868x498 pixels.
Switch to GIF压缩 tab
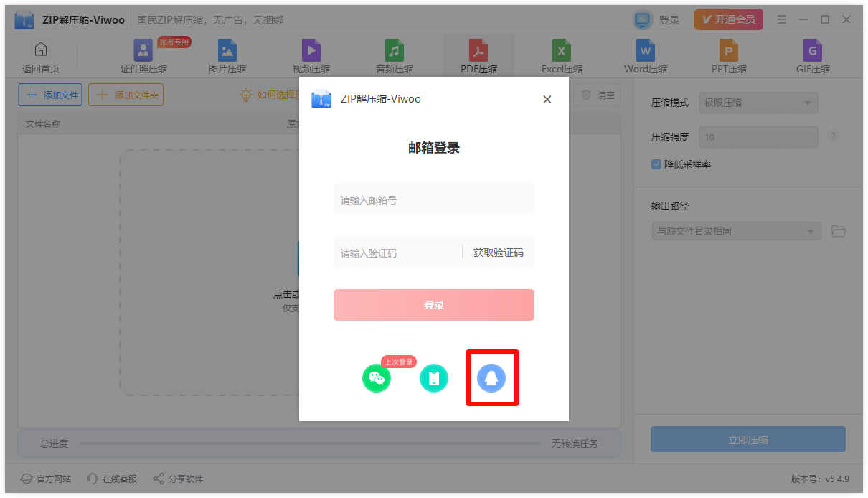[813, 57]
